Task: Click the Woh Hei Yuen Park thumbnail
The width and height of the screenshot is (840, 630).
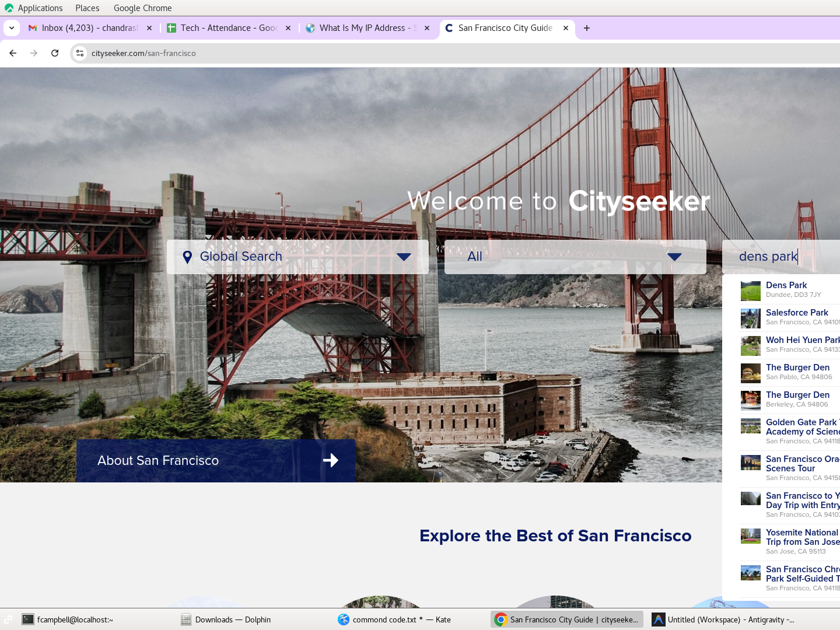Action: tap(750, 346)
